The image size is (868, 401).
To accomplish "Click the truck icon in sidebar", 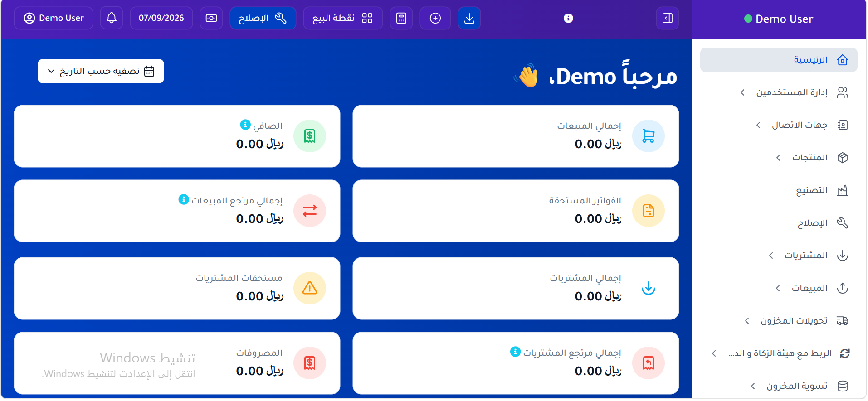I will click(843, 321).
